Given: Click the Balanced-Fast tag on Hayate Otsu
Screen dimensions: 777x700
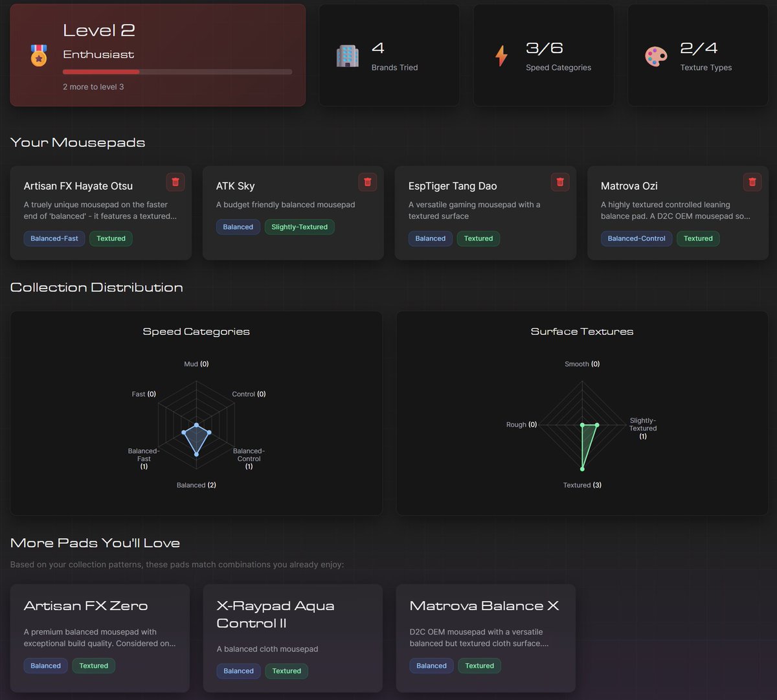Looking at the screenshot, I should click(x=54, y=238).
